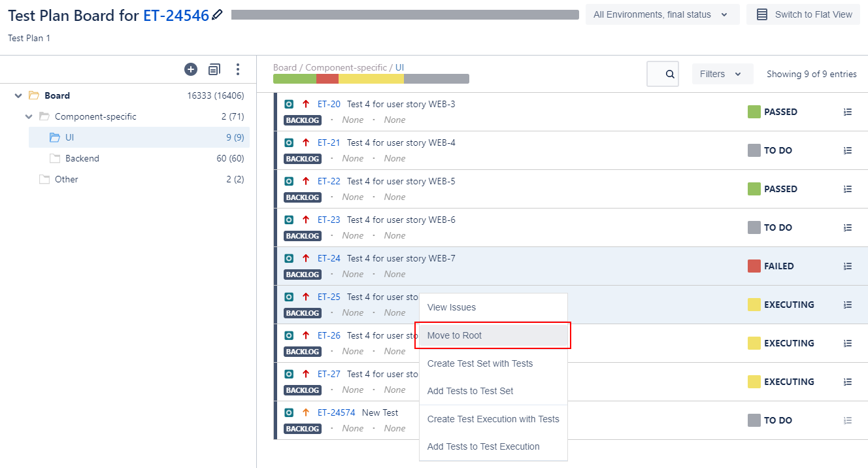
Task: Open the run details icon for ET-23
Action: [x=848, y=227]
